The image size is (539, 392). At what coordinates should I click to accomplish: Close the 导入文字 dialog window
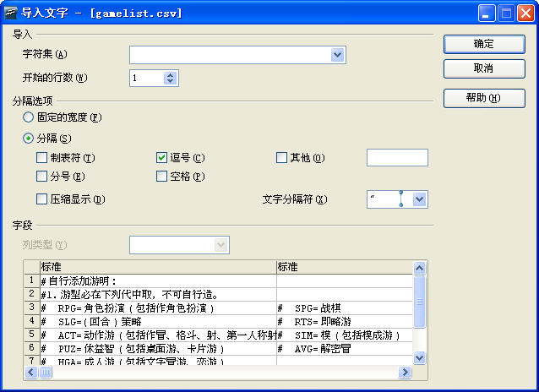(x=526, y=14)
